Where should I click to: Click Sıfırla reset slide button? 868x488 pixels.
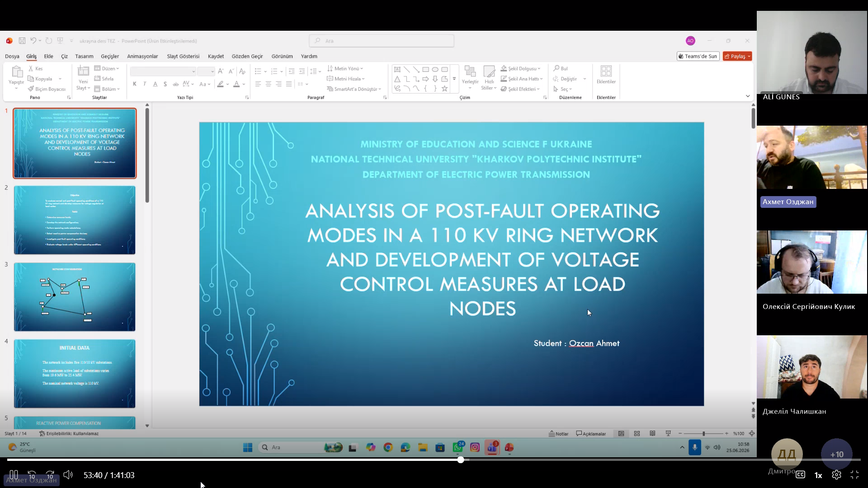click(104, 79)
